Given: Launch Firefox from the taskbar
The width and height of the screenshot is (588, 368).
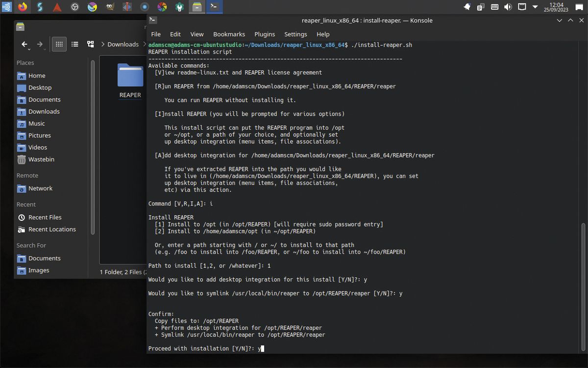Looking at the screenshot, I should pyautogui.click(x=23, y=7).
